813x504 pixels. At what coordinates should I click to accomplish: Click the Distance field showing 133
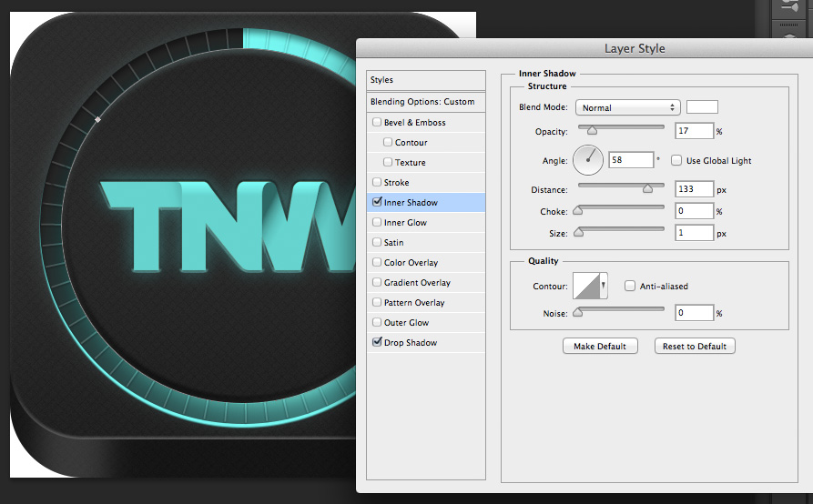pos(695,189)
